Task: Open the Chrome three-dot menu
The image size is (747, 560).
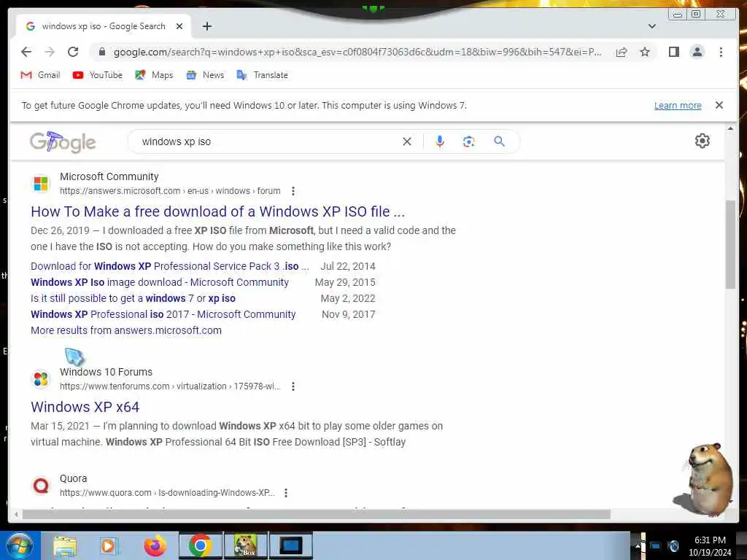Action: (x=721, y=52)
